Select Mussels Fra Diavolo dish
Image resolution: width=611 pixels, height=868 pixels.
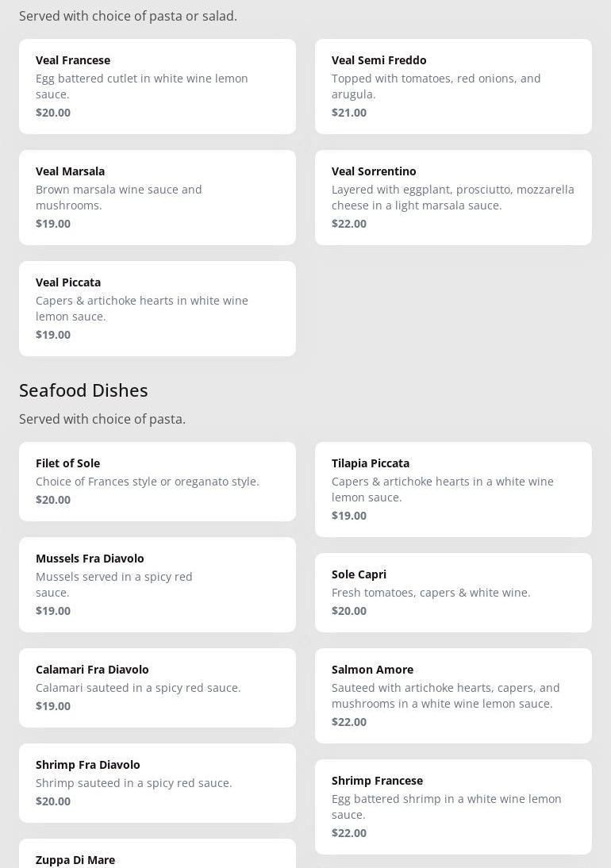click(x=157, y=584)
